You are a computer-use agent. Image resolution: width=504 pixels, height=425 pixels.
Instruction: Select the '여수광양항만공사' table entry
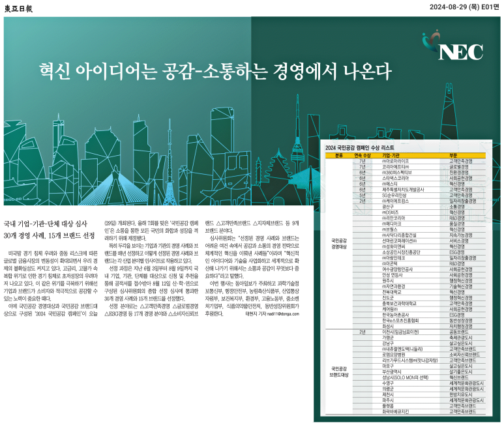pos(397,269)
